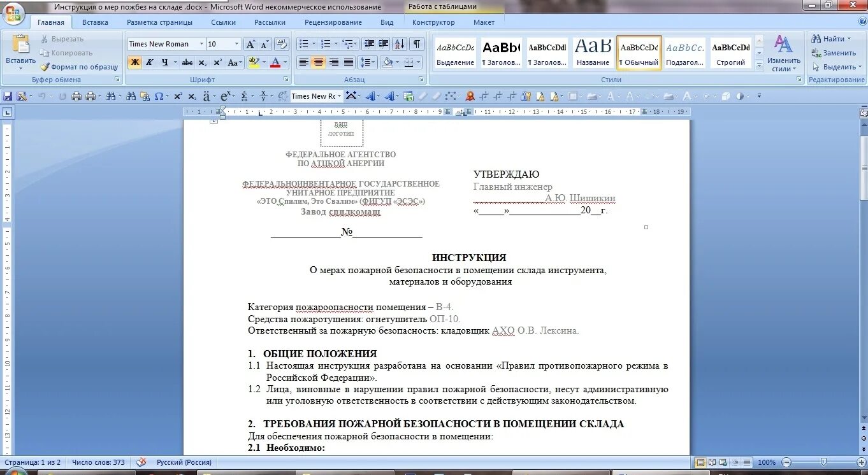The width and height of the screenshot is (868, 475).
Task: Toggle italic К formatting
Action: 149,62
